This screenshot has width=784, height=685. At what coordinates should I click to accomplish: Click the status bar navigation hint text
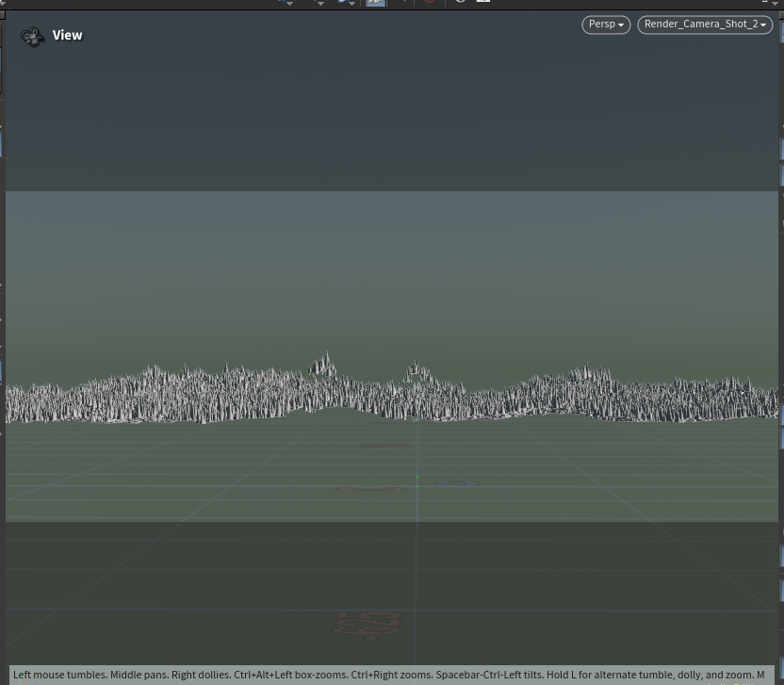(388, 675)
